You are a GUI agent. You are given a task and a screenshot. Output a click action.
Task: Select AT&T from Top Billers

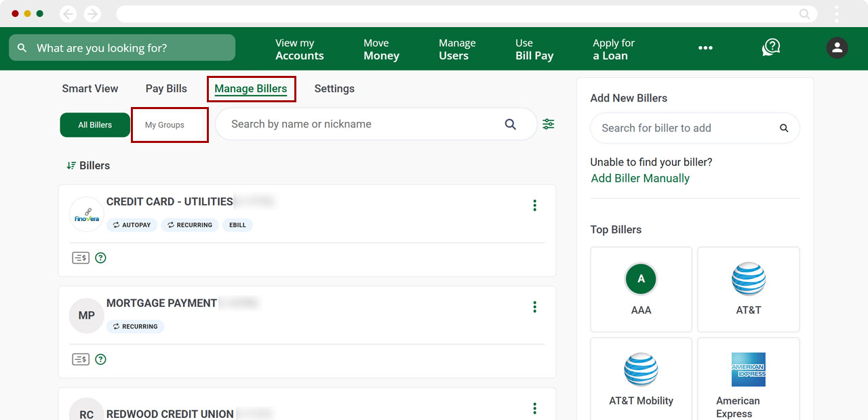click(x=748, y=289)
